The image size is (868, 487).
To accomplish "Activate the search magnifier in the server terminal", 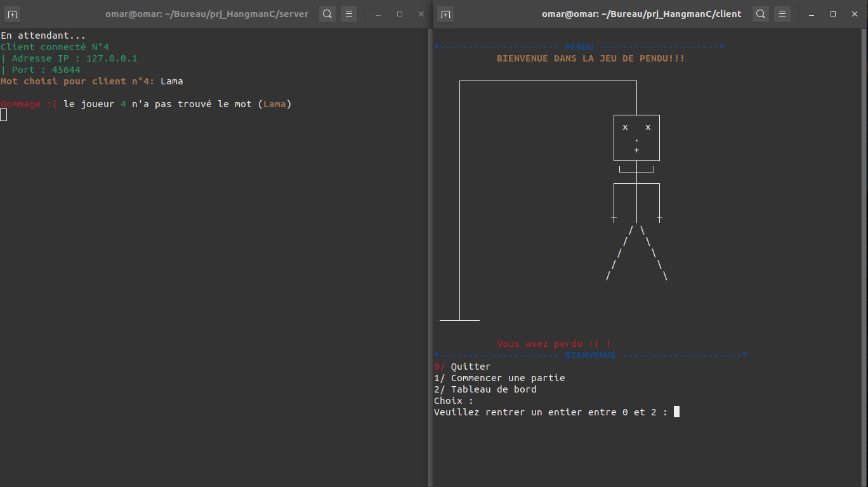I will (327, 13).
